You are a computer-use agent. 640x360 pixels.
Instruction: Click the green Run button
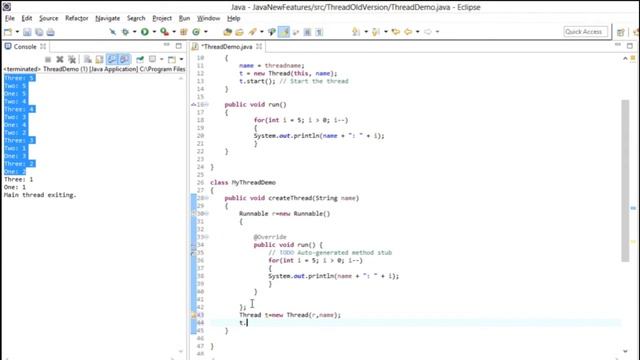coord(145,32)
